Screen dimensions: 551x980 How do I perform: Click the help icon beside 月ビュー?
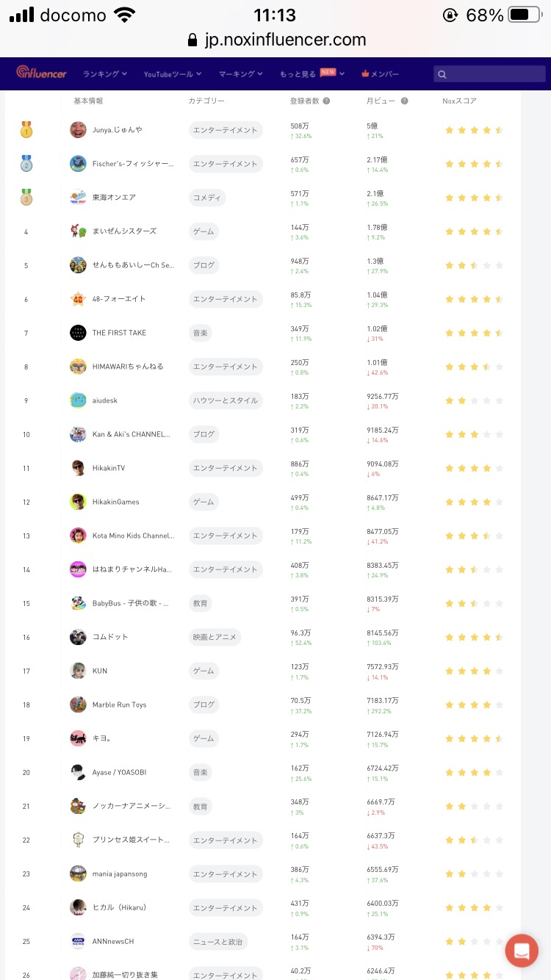coord(404,101)
